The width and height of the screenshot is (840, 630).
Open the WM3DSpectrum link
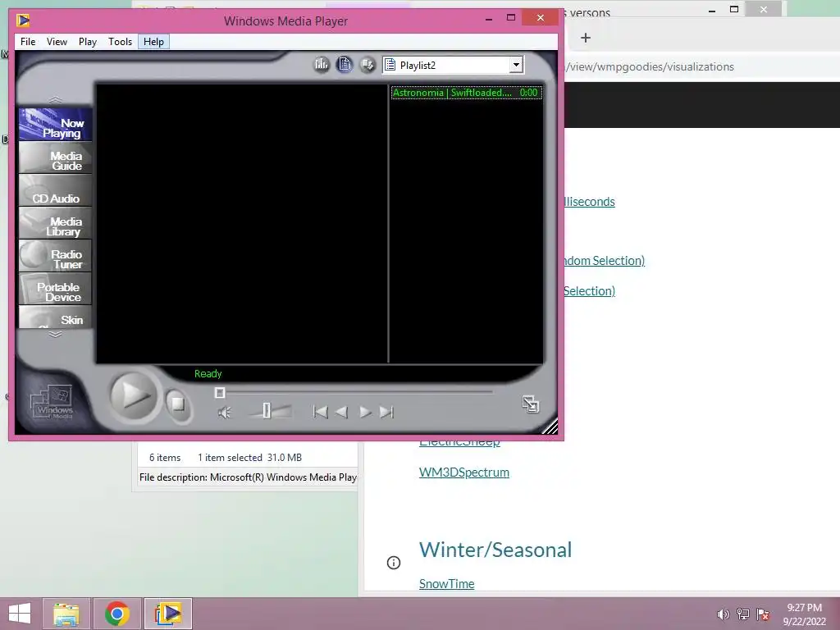pyautogui.click(x=464, y=472)
